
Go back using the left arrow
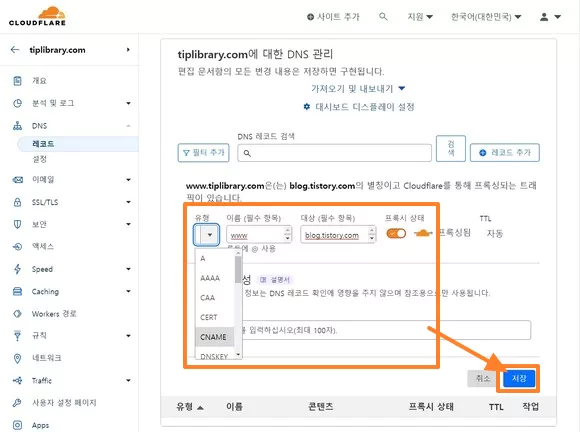pos(15,50)
